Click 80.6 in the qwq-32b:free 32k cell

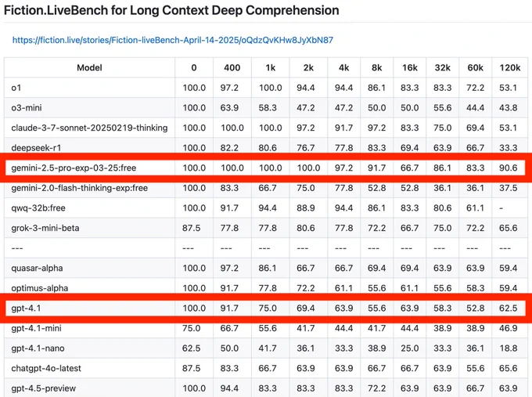pos(443,208)
